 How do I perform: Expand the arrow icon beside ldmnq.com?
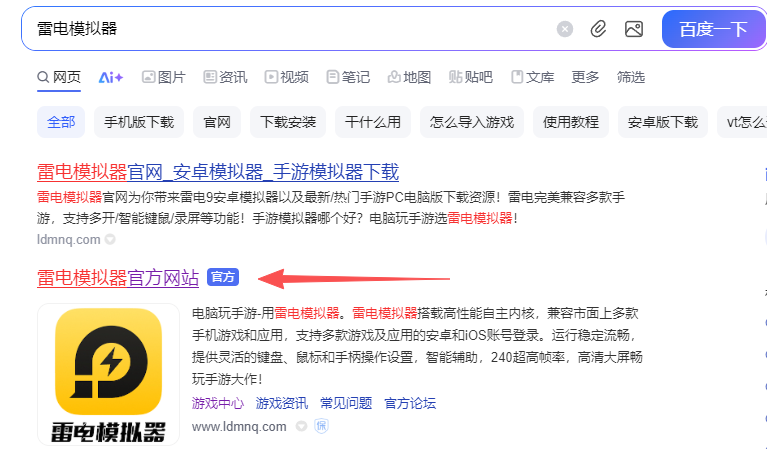[x=110, y=240]
